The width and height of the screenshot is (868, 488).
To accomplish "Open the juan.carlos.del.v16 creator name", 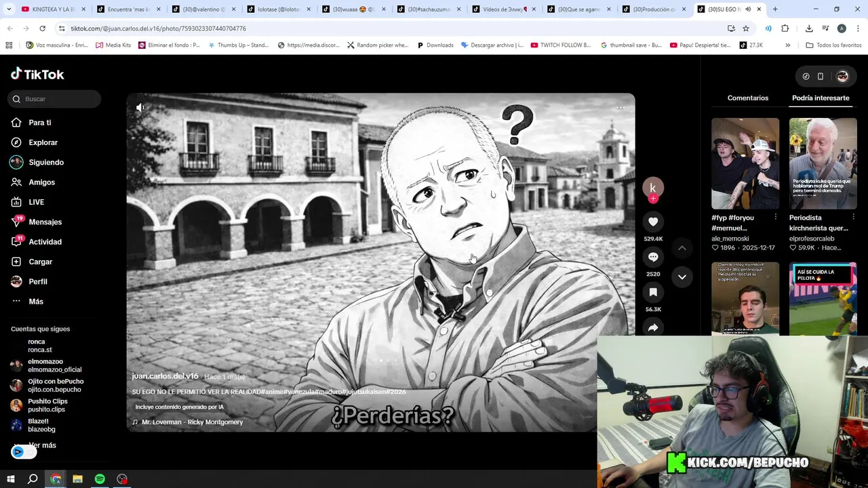I will [165, 376].
